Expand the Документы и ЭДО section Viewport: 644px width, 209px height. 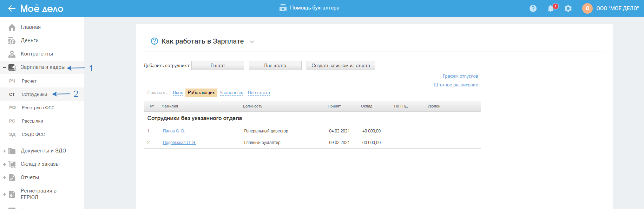5,151
